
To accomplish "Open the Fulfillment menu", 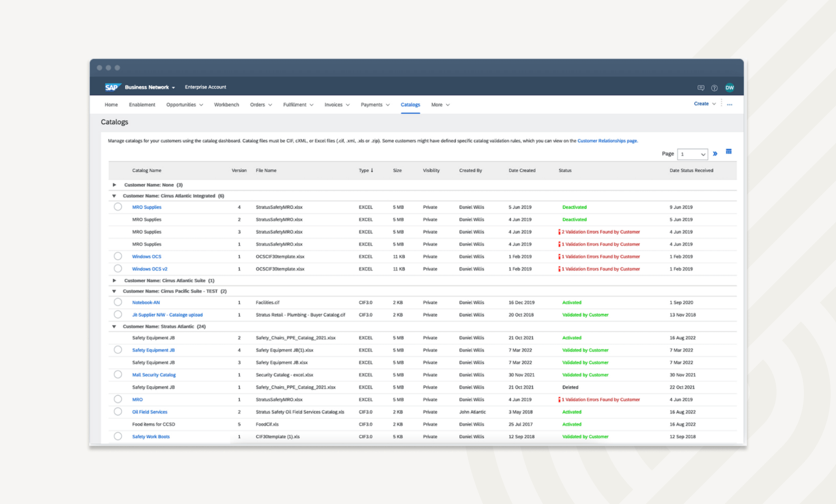I will 298,105.
